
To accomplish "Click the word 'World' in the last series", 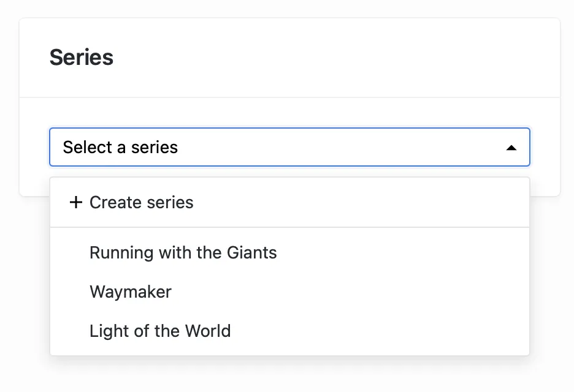I will pyautogui.click(x=209, y=331).
